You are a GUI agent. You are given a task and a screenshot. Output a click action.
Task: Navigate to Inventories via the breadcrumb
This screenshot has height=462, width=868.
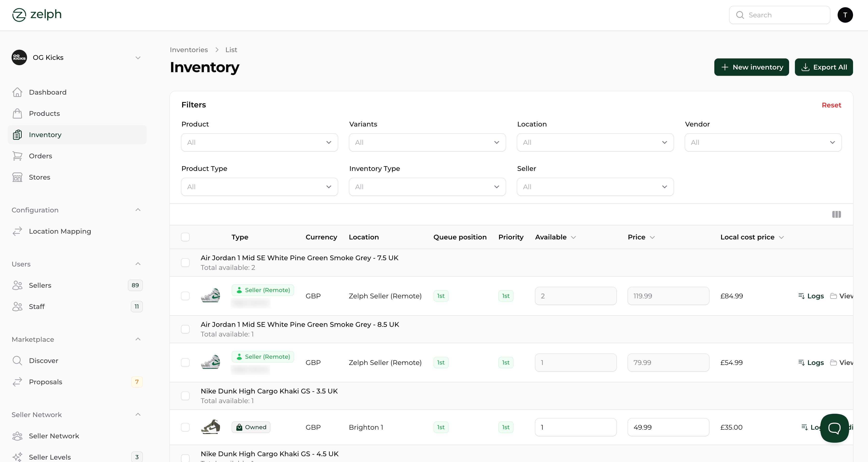(189, 49)
